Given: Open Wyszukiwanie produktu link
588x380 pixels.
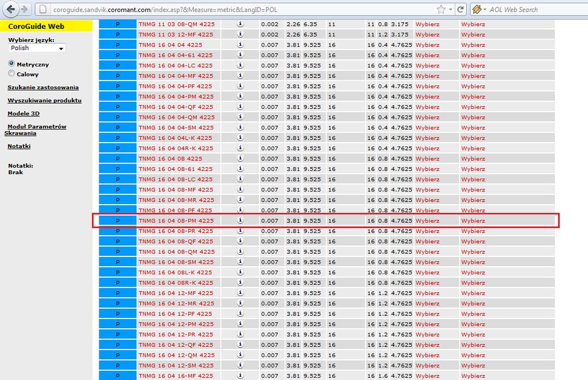Looking at the screenshot, I should click(x=45, y=101).
